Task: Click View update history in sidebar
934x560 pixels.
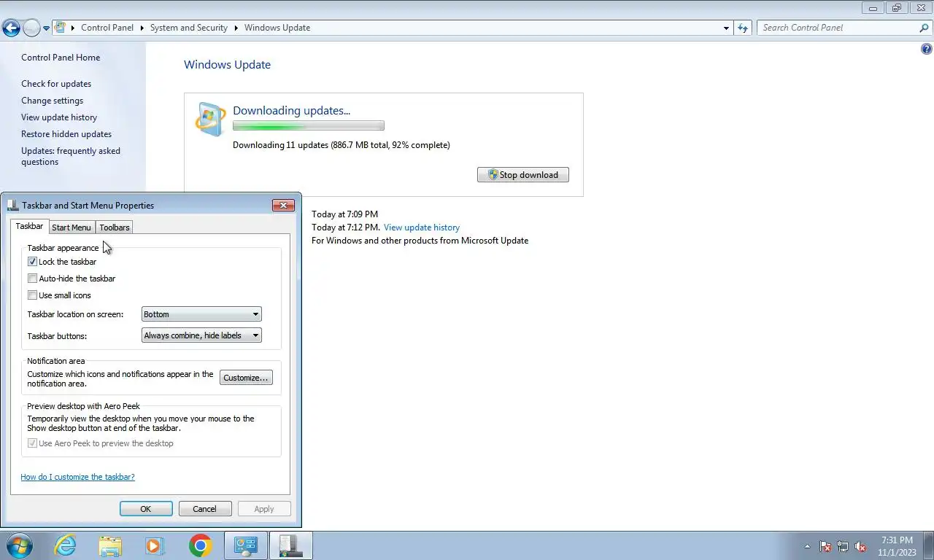Action: click(x=59, y=117)
